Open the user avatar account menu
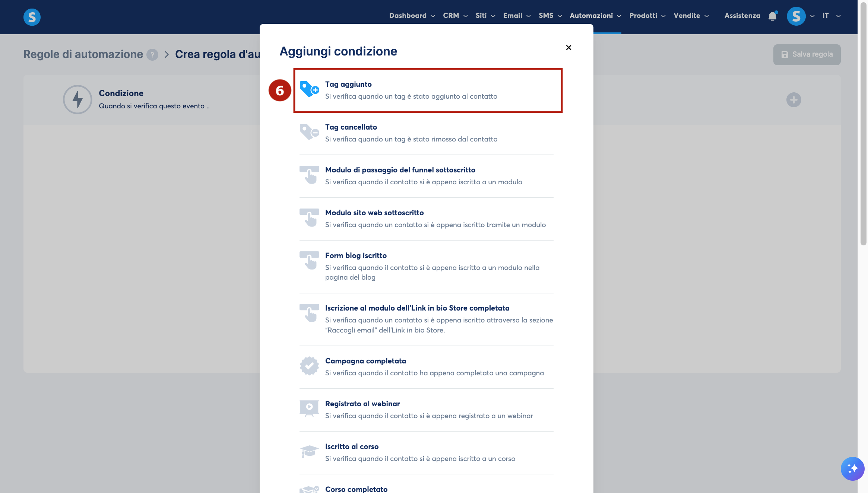Image resolution: width=868 pixels, height=493 pixels. coord(796,16)
